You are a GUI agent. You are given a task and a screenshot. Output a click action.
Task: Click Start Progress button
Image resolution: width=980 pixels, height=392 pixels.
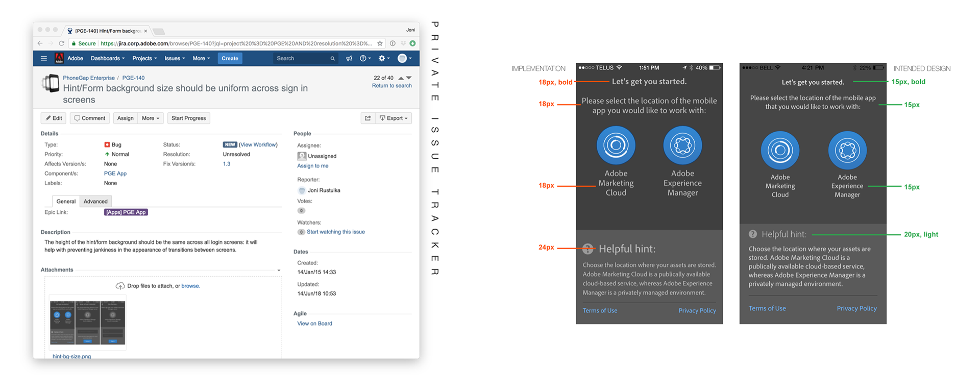tap(188, 118)
